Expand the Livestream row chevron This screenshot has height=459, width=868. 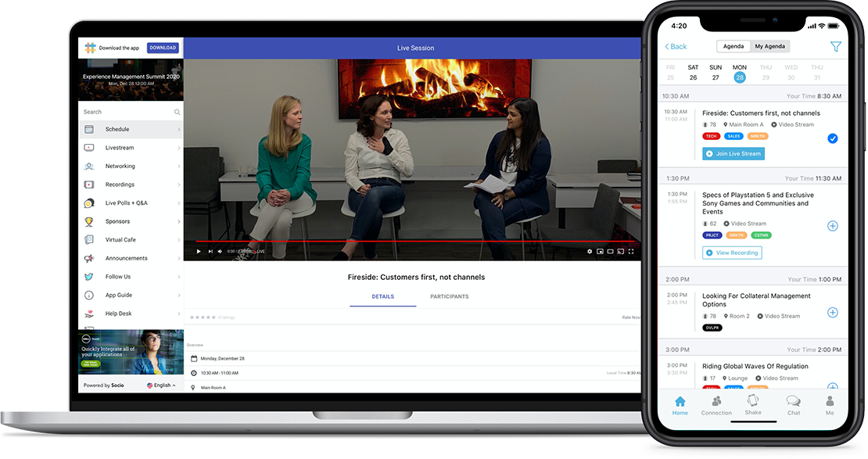(179, 148)
